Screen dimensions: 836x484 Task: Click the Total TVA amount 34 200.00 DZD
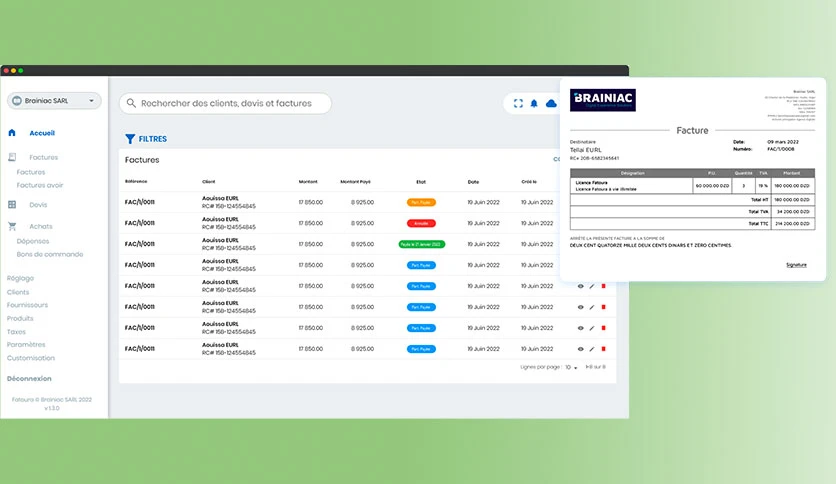coord(793,212)
